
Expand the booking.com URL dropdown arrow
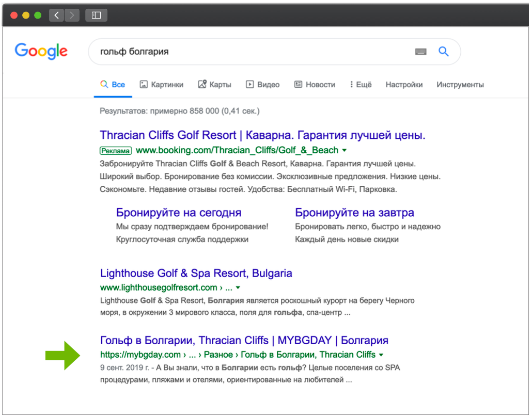(345, 151)
